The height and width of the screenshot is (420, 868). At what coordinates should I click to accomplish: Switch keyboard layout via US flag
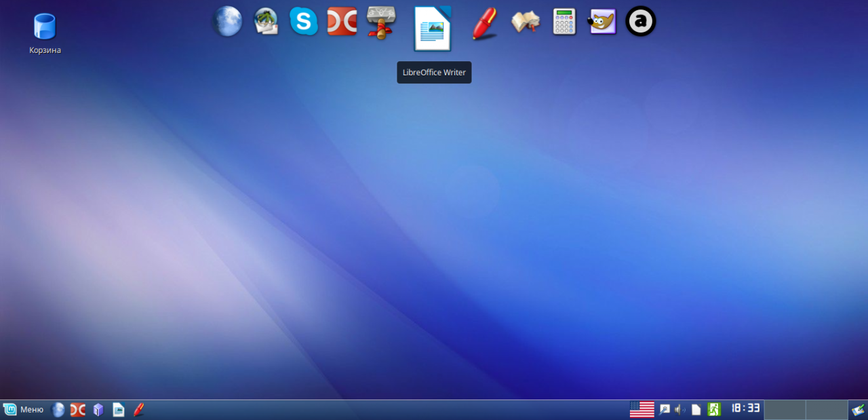(x=642, y=409)
